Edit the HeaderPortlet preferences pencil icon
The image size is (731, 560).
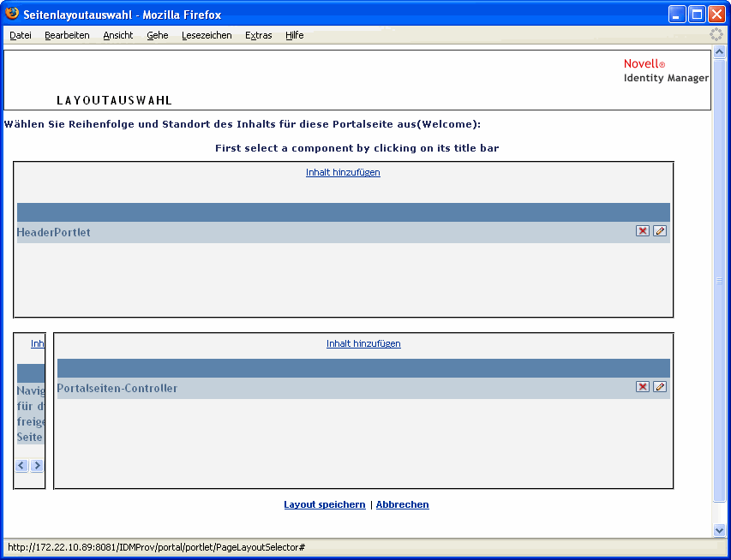660,230
